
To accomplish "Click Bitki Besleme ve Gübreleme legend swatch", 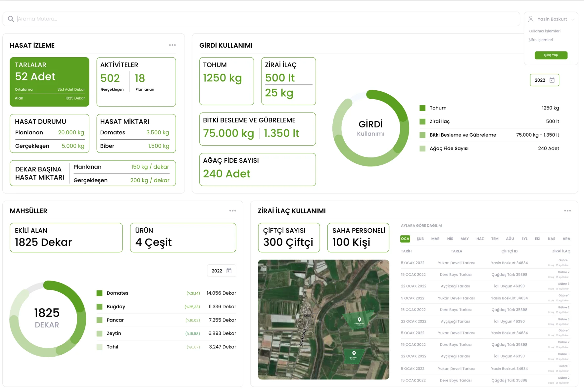I will pyautogui.click(x=422, y=135).
